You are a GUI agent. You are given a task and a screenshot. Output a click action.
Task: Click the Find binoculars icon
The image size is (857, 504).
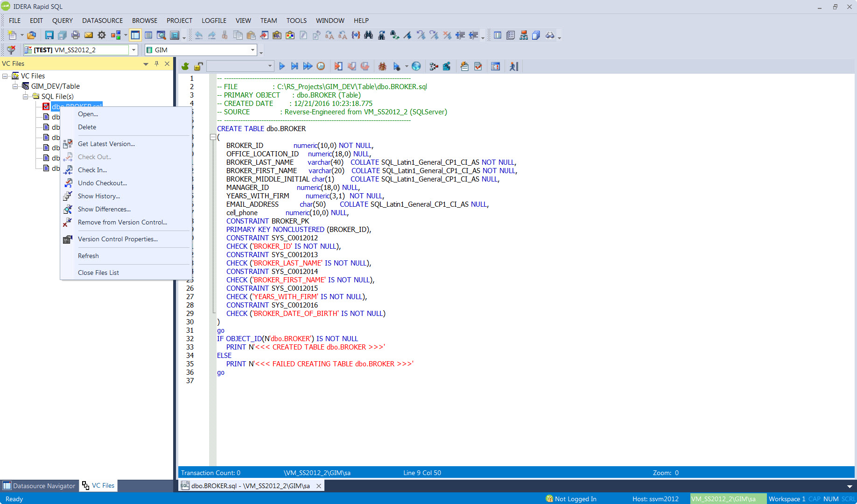tap(368, 35)
